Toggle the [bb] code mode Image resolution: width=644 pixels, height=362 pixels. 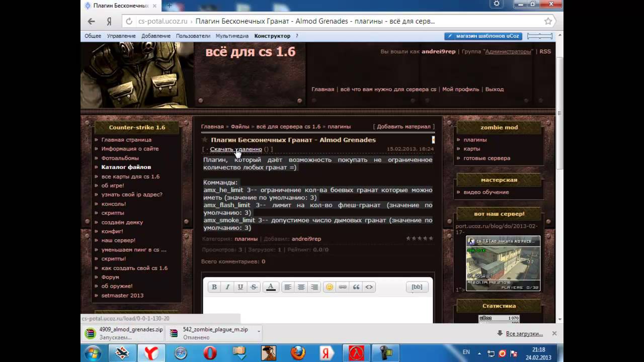417,287
